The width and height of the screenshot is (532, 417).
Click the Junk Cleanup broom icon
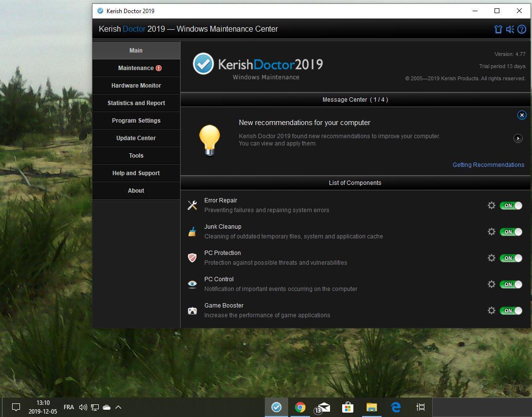point(192,232)
